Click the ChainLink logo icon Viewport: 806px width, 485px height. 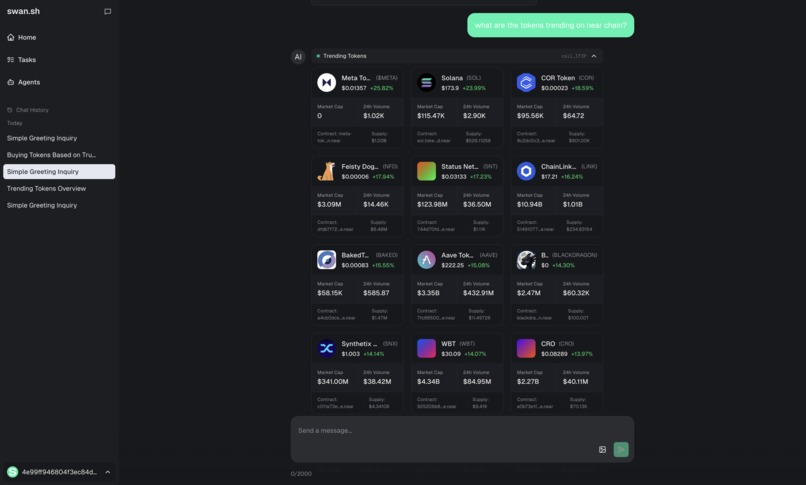click(526, 171)
